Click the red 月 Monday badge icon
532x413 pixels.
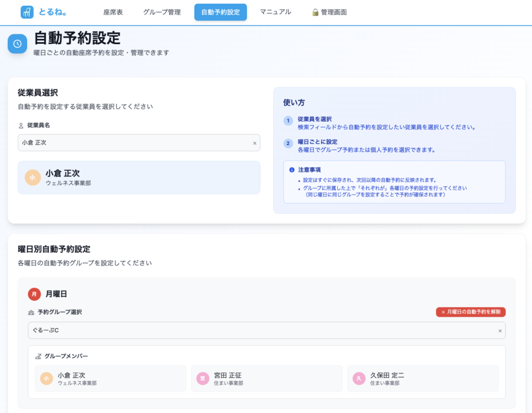[x=34, y=294]
